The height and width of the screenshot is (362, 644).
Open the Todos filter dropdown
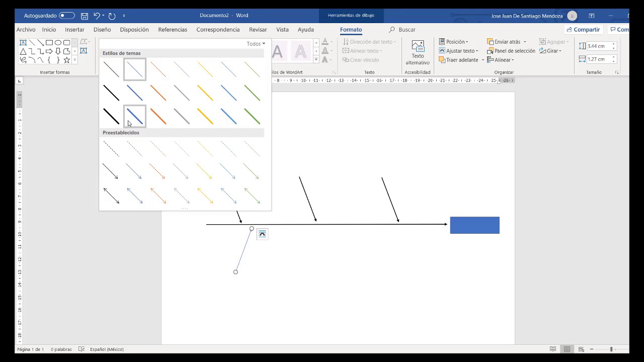[x=256, y=44]
